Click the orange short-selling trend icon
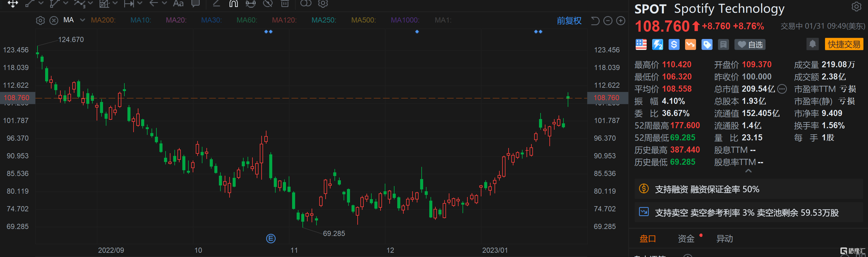The width and height of the screenshot is (868, 257). [x=691, y=44]
